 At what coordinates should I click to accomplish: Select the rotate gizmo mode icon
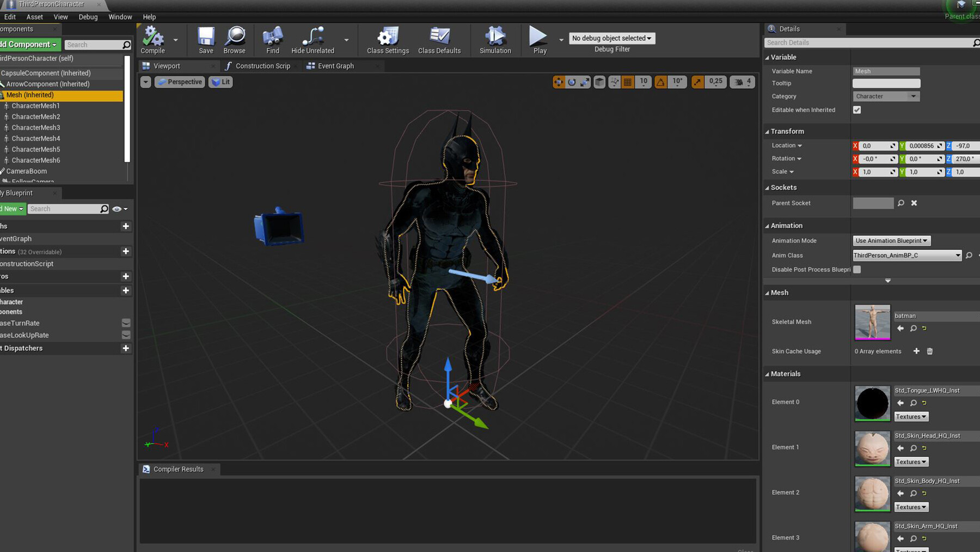point(572,82)
